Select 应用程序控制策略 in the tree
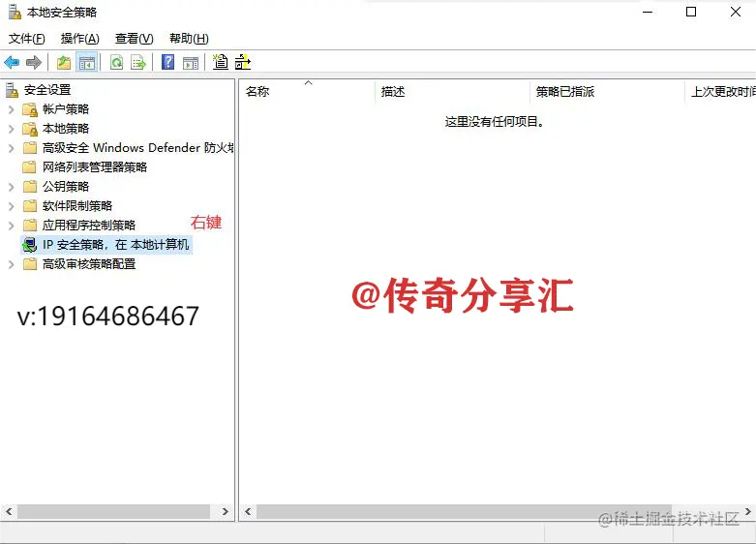This screenshot has width=756, height=544. [x=89, y=226]
